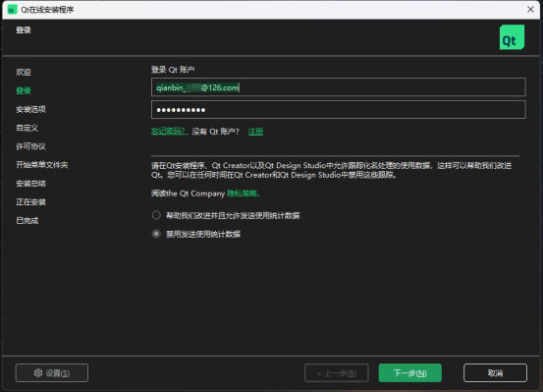Screen dimensions: 543x392
Task: Close the Qt installer window
Action: 530,10
